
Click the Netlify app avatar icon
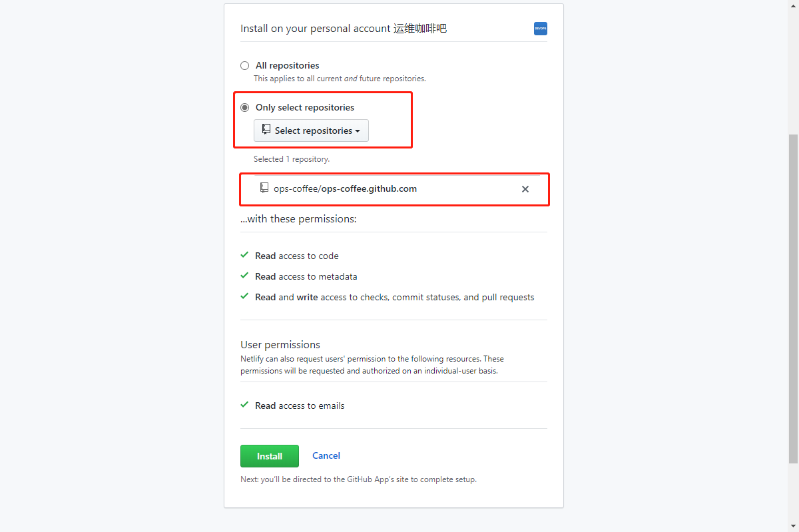pyautogui.click(x=541, y=29)
